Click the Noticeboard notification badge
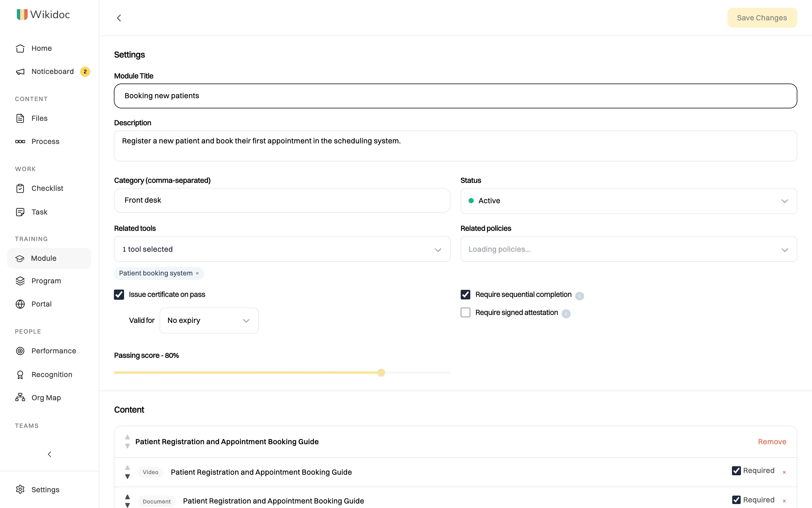The image size is (812, 508). (x=85, y=72)
